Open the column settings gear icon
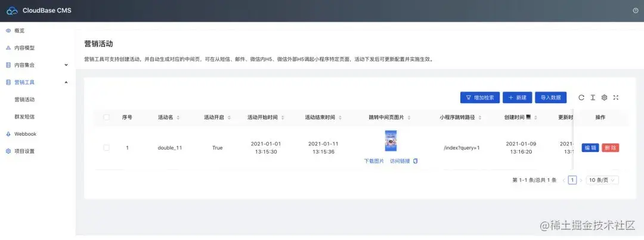This screenshot has width=644, height=240. [604, 98]
